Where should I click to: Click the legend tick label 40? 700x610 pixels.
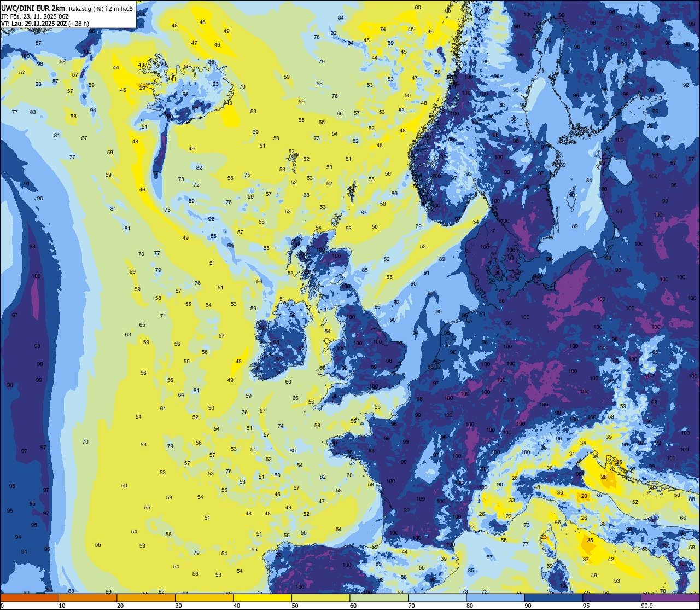pyautogui.click(x=236, y=606)
